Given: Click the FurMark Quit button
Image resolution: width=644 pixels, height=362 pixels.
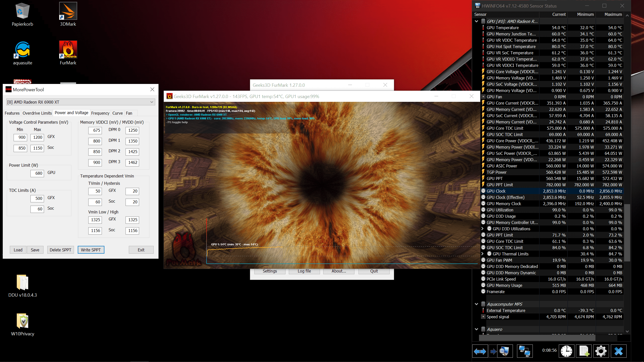Looking at the screenshot, I should tap(374, 271).
